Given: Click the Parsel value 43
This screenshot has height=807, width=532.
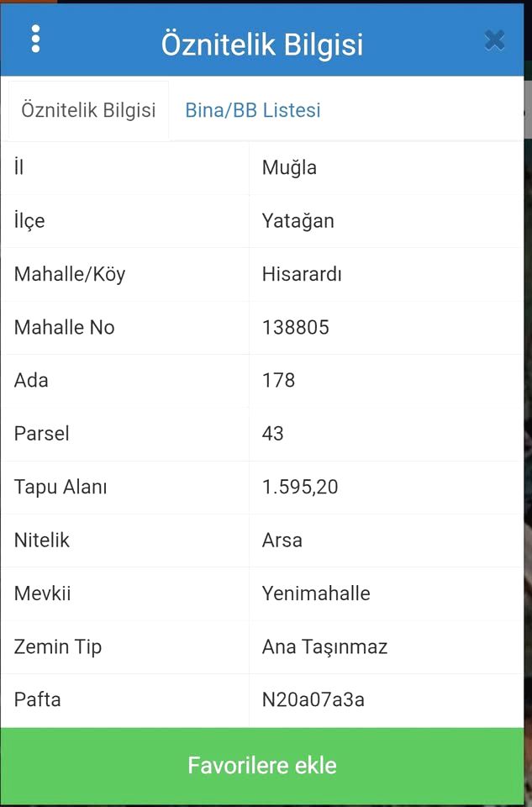Looking at the screenshot, I should click(x=272, y=434).
